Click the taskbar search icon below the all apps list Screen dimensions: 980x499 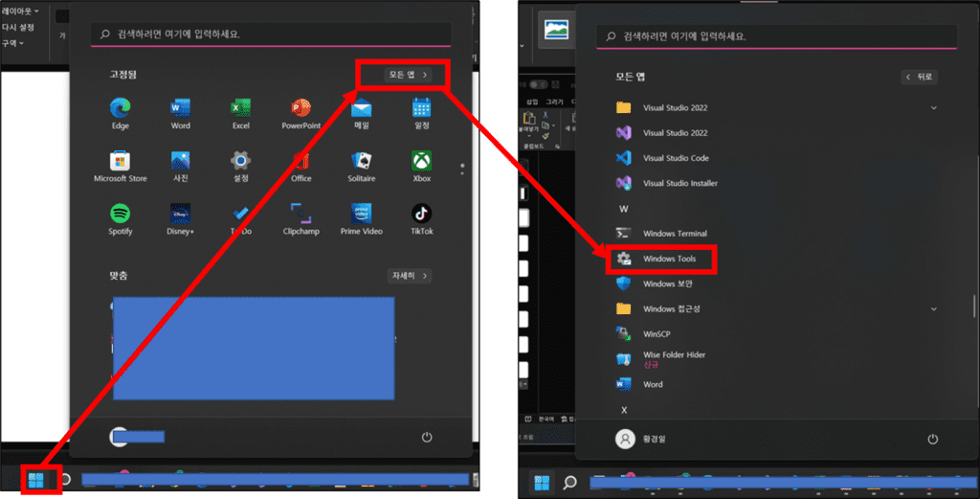pos(569,482)
